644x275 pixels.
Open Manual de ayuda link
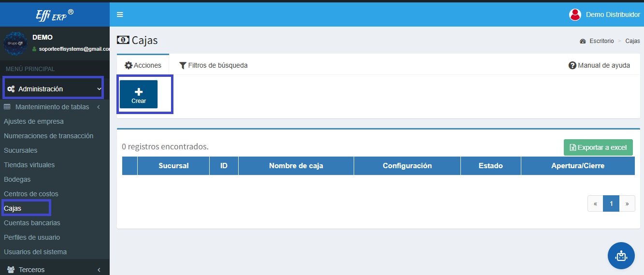click(x=599, y=65)
